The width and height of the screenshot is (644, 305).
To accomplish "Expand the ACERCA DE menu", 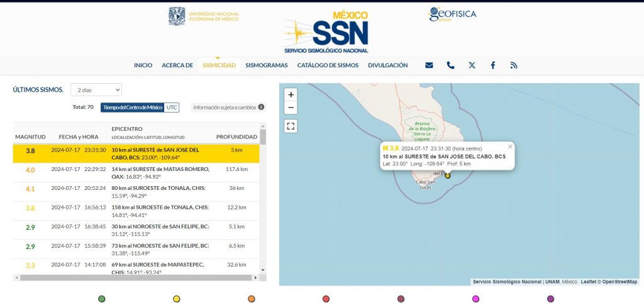I will coord(177,65).
